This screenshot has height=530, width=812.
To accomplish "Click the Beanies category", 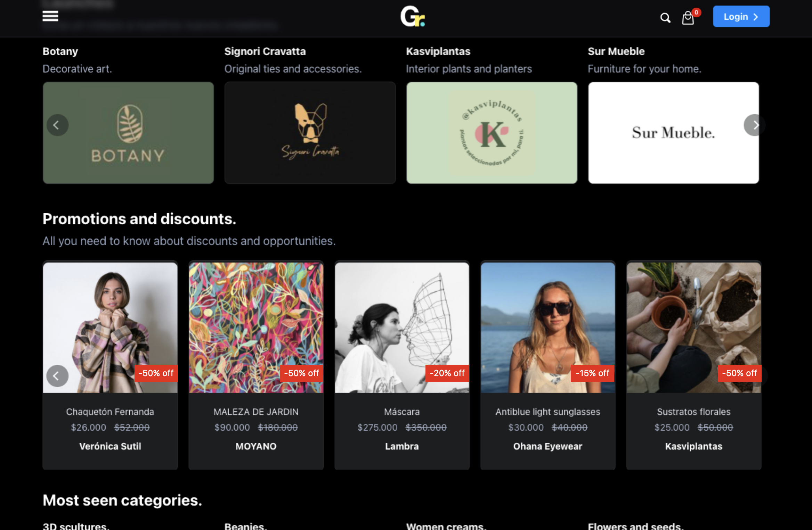I will [246, 526].
